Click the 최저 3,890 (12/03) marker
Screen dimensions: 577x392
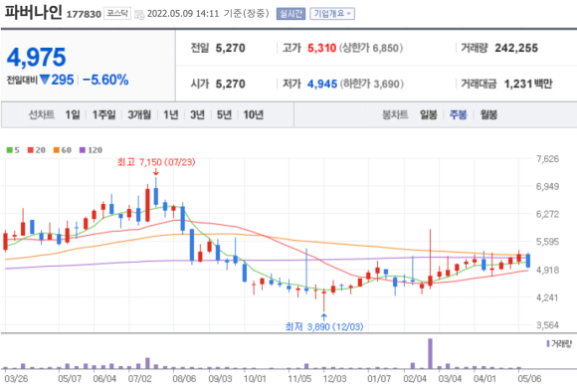pyautogui.click(x=324, y=326)
